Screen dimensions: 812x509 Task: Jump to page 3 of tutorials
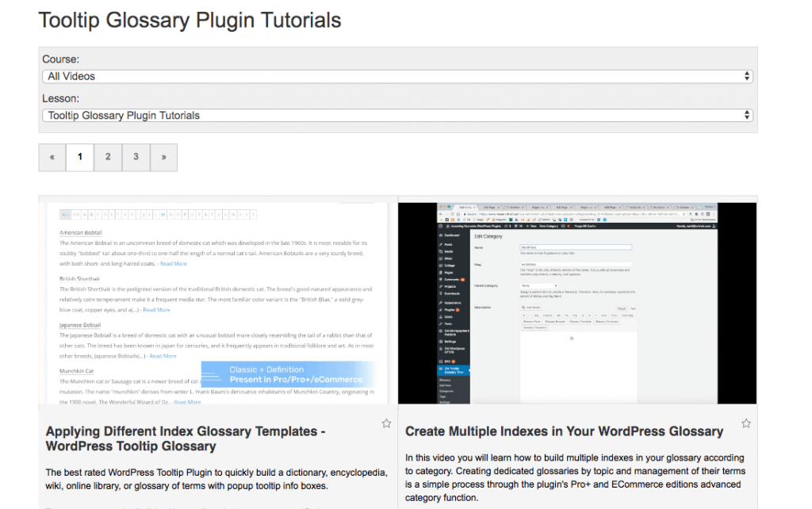(136, 157)
